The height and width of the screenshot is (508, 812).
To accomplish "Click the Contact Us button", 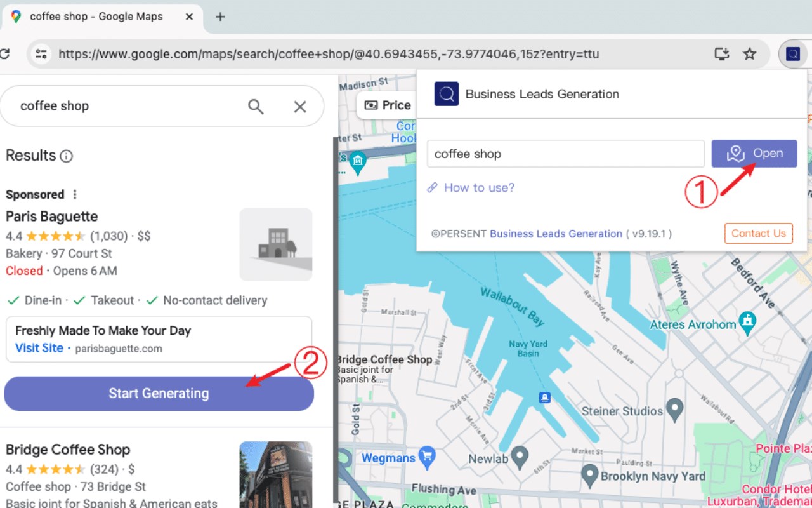I will (759, 233).
